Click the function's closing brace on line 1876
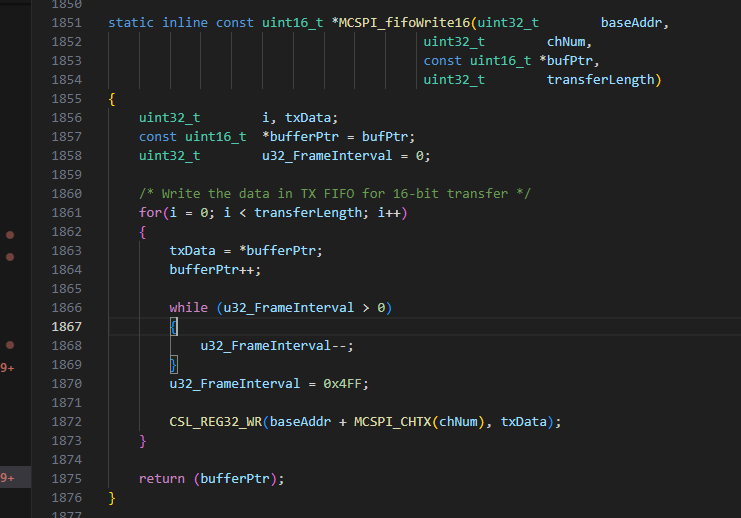Viewport: 741px width, 518px height. [x=112, y=498]
